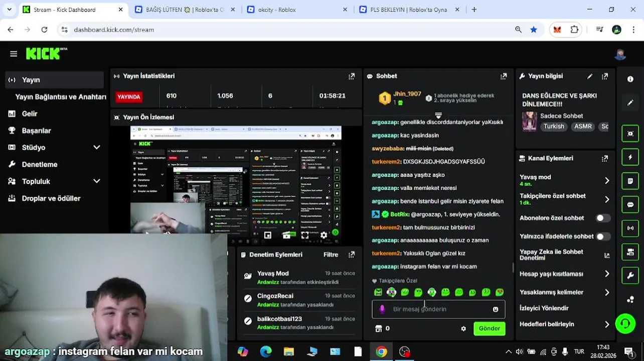Click the Bir mesaj gönderin input field
Image resolution: width=644 pixels, height=361 pixels.
439,309
